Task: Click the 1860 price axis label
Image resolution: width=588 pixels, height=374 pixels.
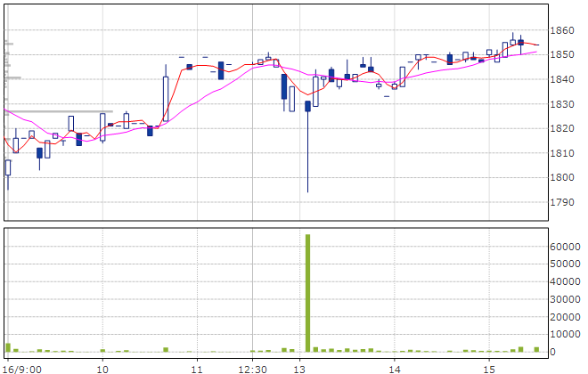Action: point(562,30)
